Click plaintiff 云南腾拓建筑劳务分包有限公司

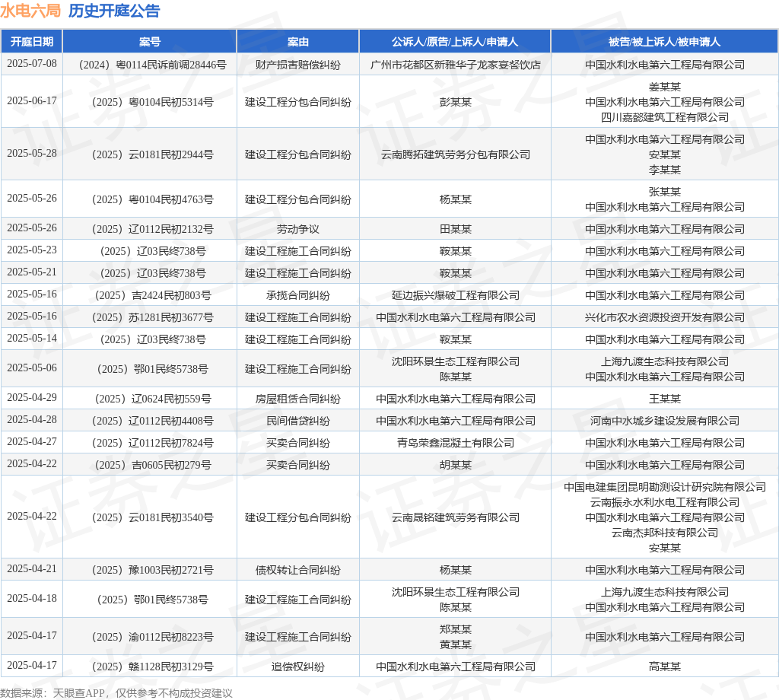click(455, 155)
